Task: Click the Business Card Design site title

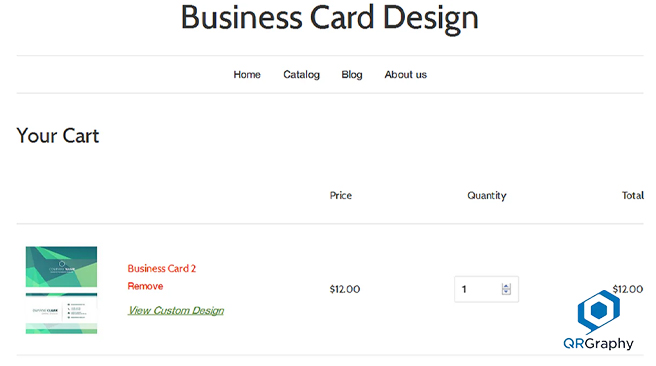Action: [x=329, y=18]
